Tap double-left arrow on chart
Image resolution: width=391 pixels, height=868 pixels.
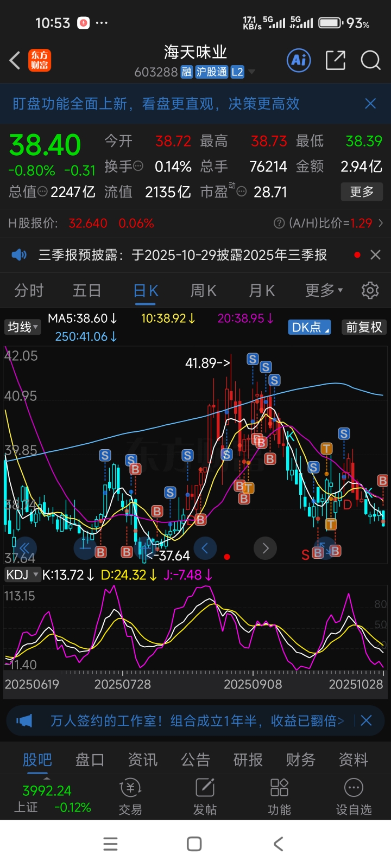point(24,547)
